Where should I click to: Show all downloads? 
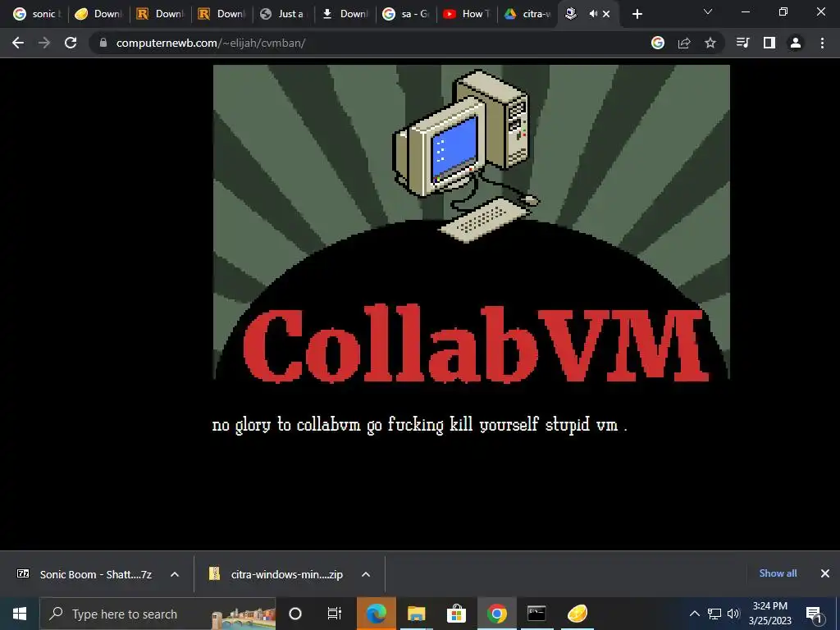[778, 573]
